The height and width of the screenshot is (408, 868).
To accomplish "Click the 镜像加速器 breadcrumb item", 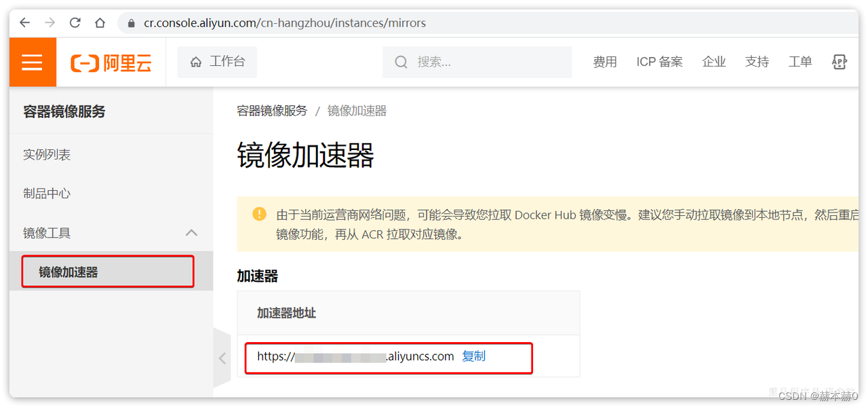I will point(357,111).
